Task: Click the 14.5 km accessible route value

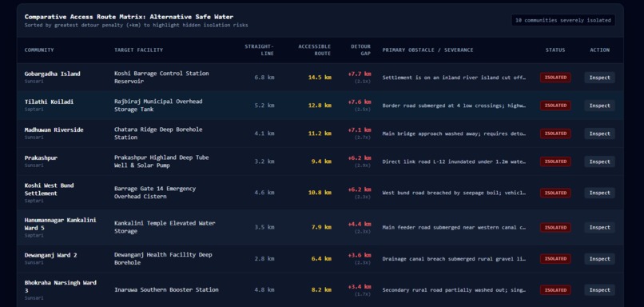Action: 320,78
